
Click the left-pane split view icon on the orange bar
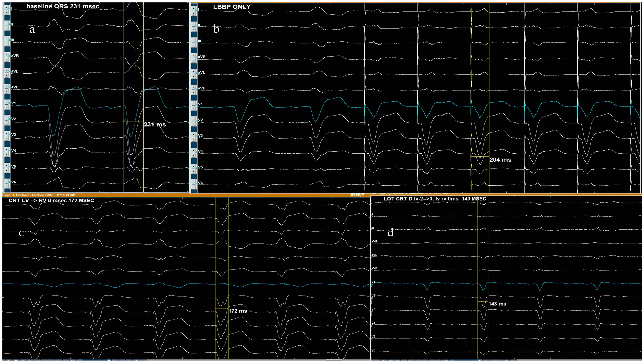pos(353,195)
